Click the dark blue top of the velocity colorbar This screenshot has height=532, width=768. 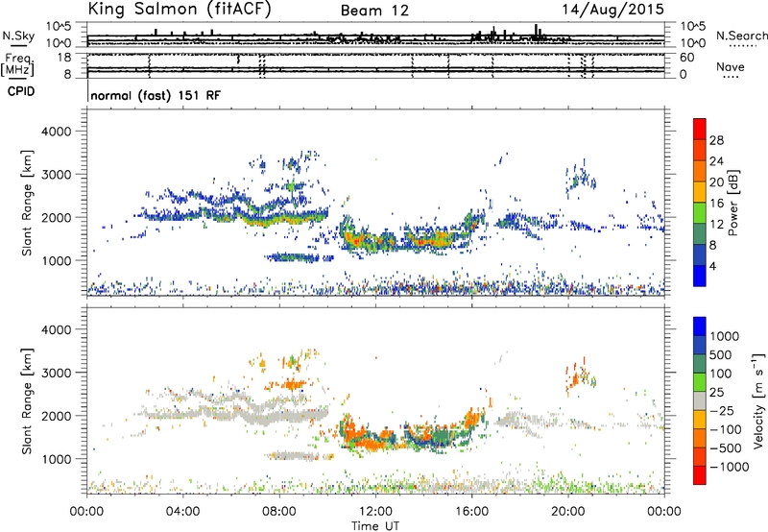(700, 326)
